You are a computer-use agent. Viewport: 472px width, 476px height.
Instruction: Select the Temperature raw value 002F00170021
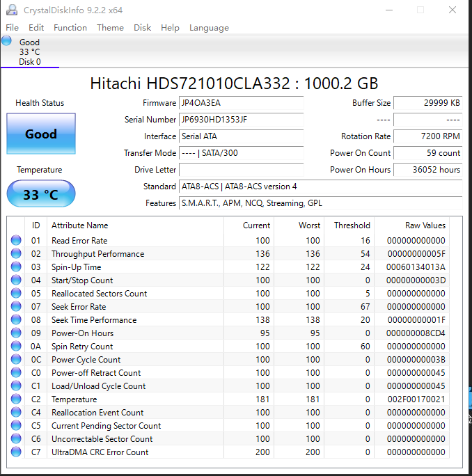[x=416, y=399]
